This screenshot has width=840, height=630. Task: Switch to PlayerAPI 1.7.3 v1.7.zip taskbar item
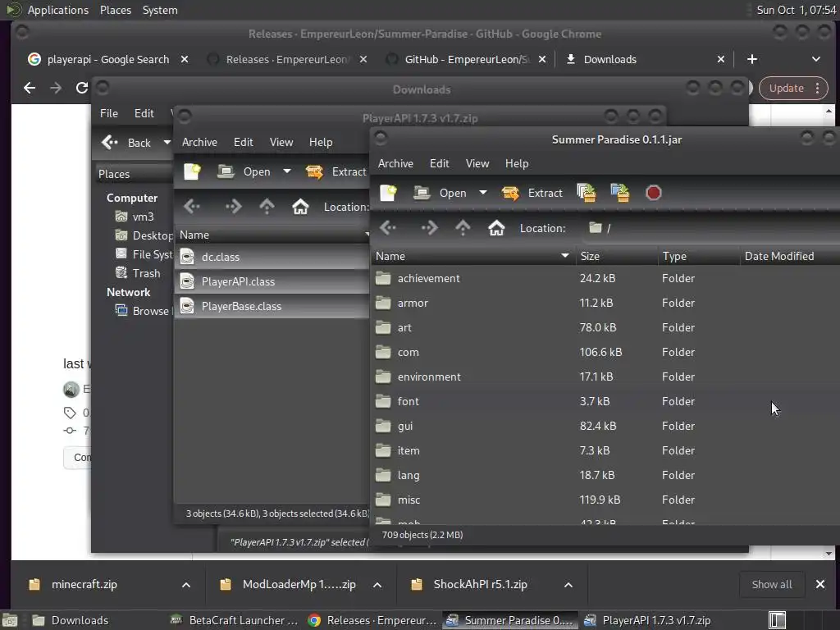click(648, 620)
